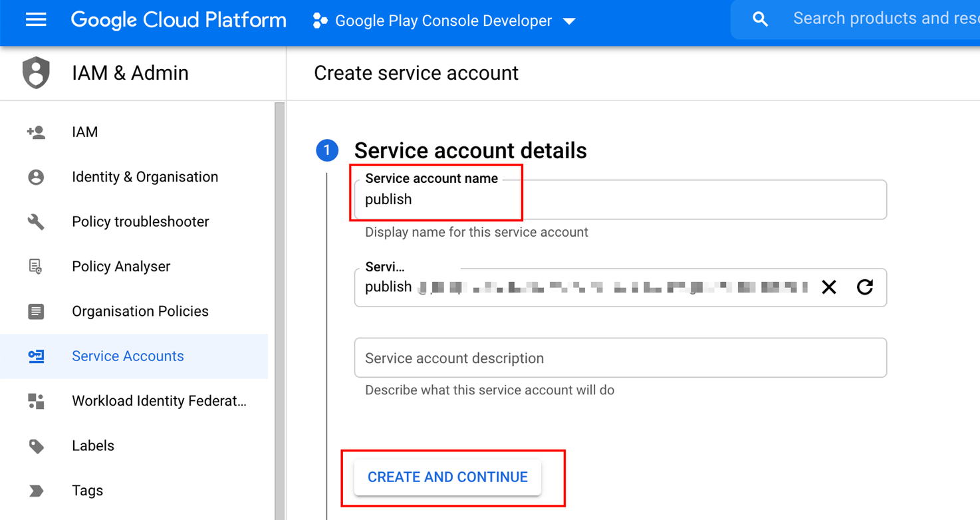
Task: Click the Identity & Organisation person icon
Action: 36,177
